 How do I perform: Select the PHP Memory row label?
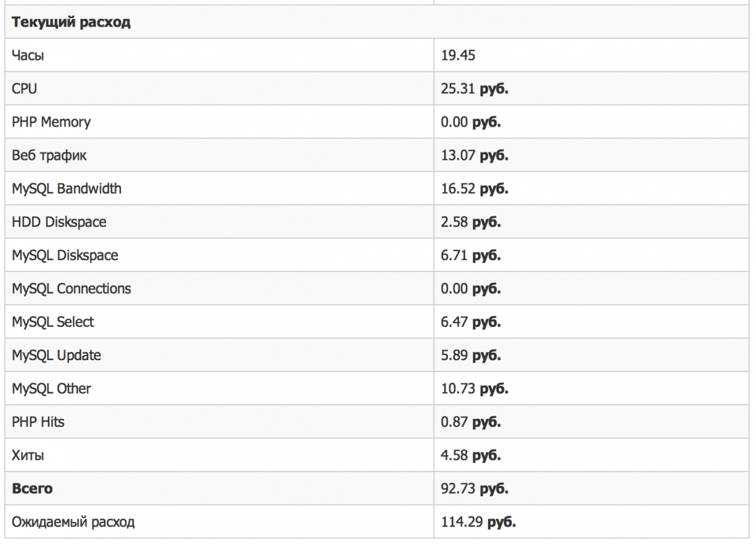pos(51,122)
